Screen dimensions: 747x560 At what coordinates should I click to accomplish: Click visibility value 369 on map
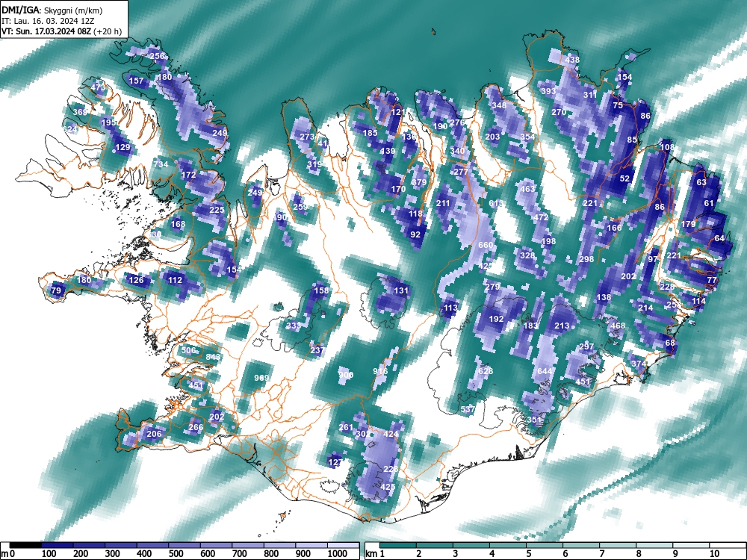[80, 112]
